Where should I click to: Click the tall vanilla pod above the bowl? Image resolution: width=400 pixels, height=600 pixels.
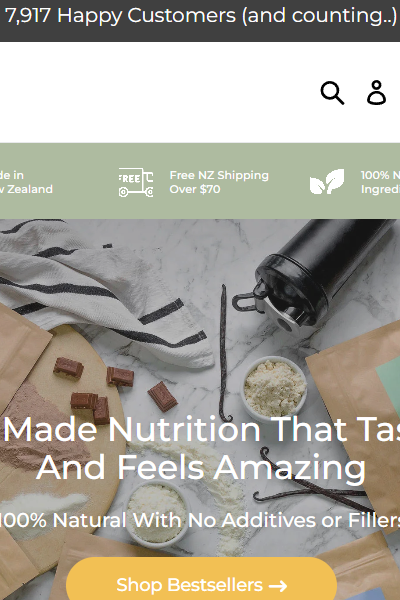click(x=224, y=353)
